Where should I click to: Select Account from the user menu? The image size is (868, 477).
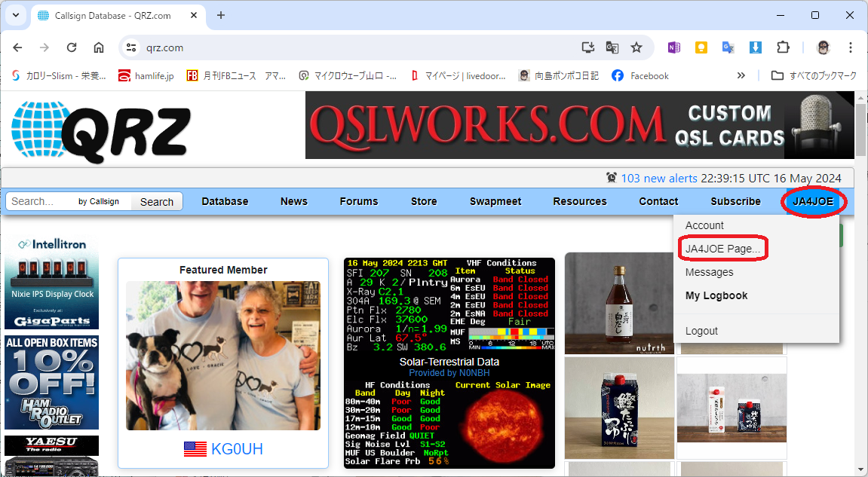(704, 225)
